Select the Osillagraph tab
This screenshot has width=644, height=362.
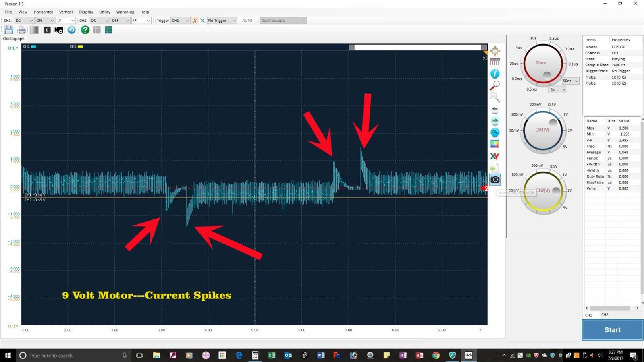click(x=14, y=39)
